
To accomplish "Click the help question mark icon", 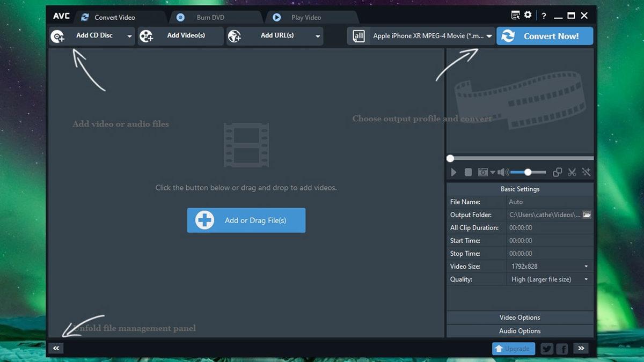I will 544,16.
